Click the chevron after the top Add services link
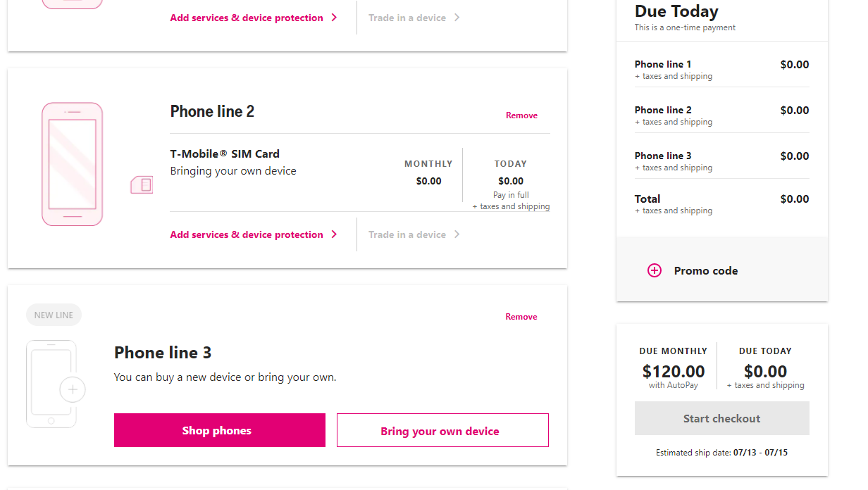Viewport: 868px width, 490px height. 334,18
